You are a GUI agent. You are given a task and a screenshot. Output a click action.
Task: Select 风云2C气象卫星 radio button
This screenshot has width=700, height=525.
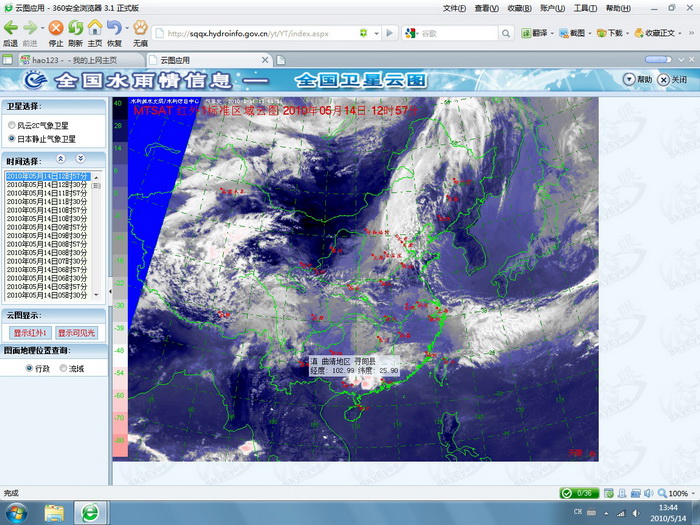(x=11, y=125)
